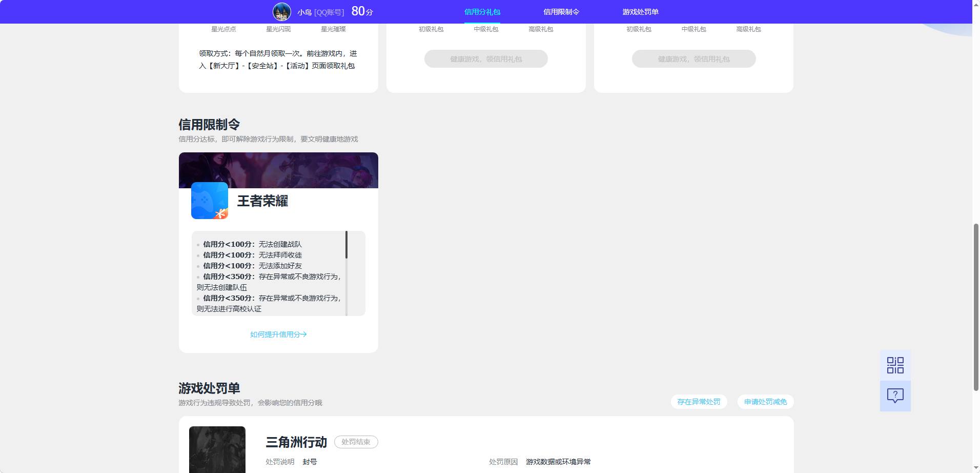Click the 信用限制令 section heading
Viewport: 980px width, 473px height.
pos(209,125)
